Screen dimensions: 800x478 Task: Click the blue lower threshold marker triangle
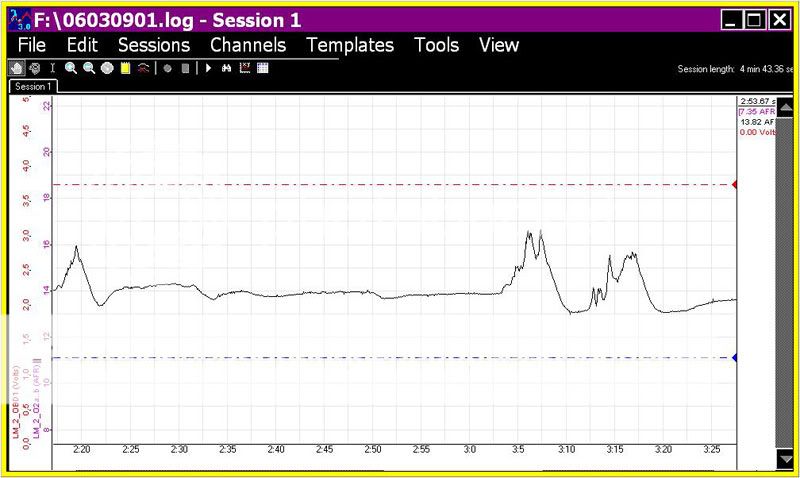click(735, 357)
